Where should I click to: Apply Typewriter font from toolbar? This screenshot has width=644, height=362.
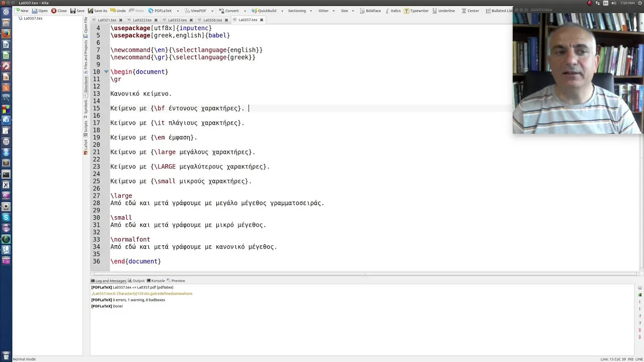[x=417, y=11]
